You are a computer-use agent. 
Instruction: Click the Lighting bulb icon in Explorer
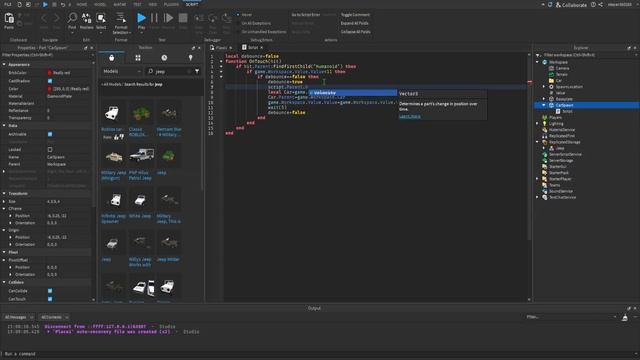544,123
